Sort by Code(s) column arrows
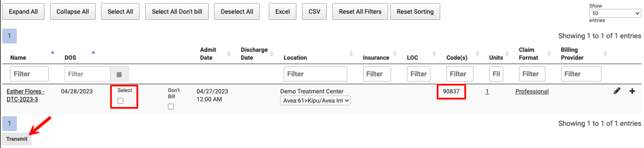The height and width of the screenshot is (148, 644). pyautogui.click(x=477, y=54)
